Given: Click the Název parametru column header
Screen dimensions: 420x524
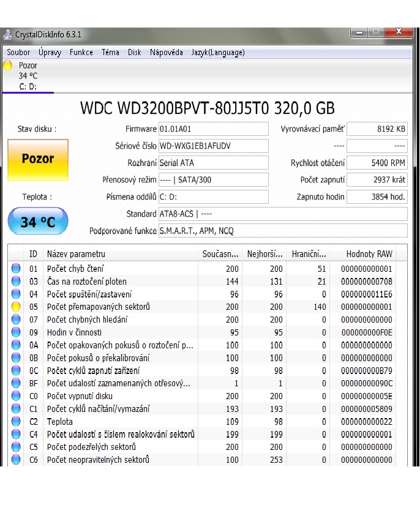Looking at the screenshot, I should point(120,254).
